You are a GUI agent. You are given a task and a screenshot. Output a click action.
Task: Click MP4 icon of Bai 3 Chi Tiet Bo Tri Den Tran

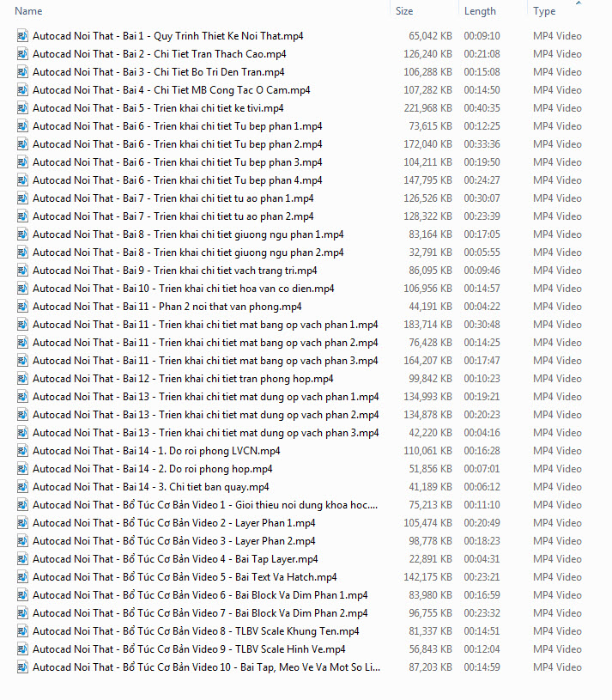pyautogui.click(x=22, y=72)
